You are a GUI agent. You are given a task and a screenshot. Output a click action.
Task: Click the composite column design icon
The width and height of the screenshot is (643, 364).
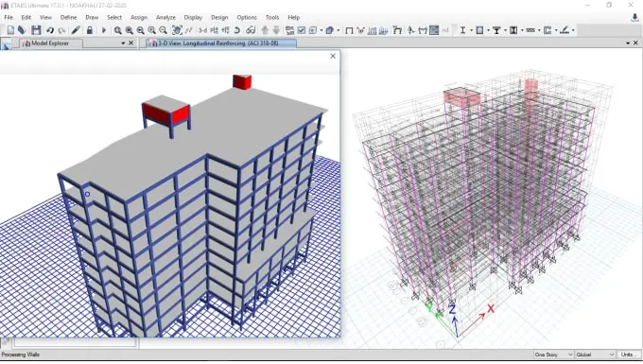pos(513,30)
